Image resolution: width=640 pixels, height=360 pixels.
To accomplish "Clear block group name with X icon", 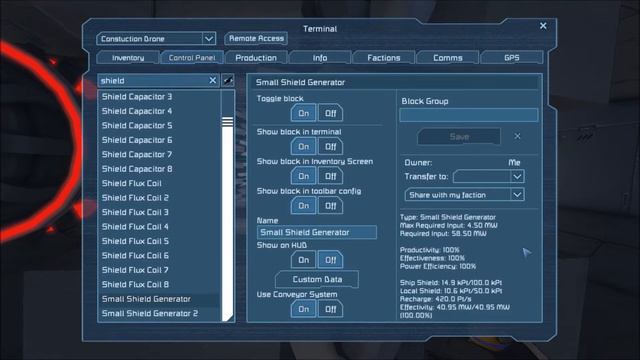I will (x=517, y=136).
